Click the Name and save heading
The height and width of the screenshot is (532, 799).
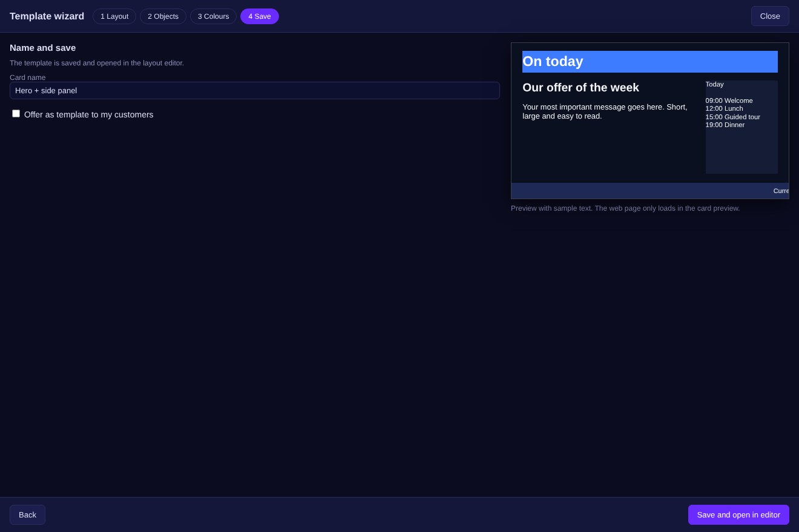coord(43,48)
